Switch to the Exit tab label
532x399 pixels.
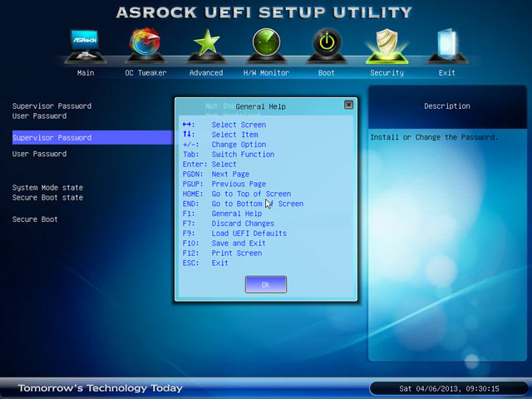tap(447, 72)
